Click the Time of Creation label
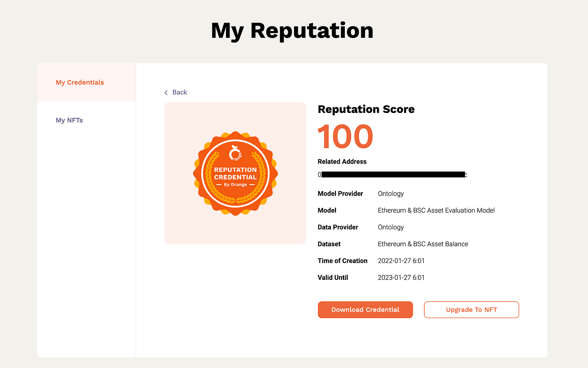This screenshot has width=588, height=368. (342, 261)
